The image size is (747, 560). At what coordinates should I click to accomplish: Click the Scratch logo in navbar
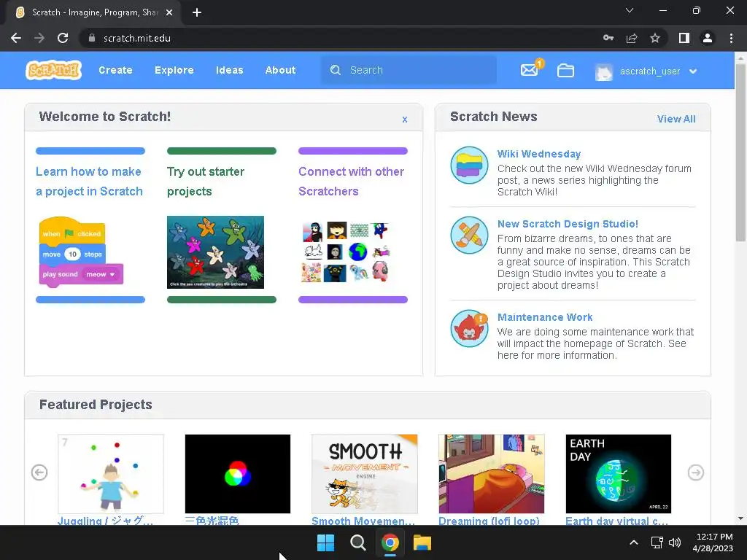pos(53,70)
